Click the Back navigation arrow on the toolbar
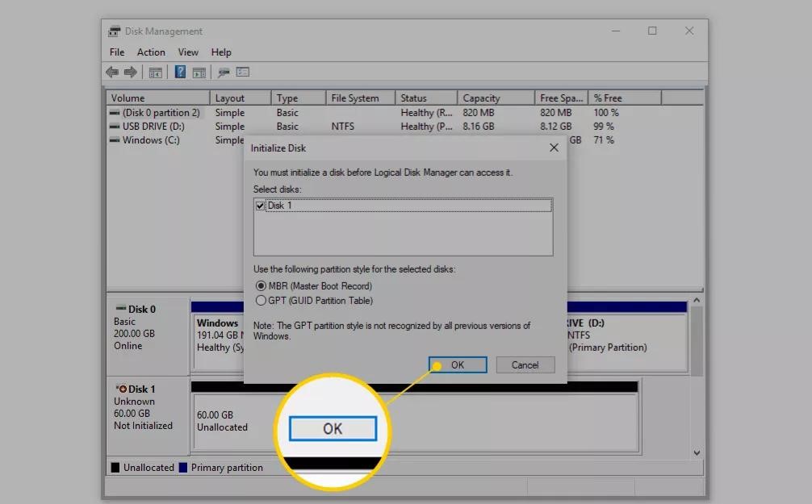 [x=111, y=72]
